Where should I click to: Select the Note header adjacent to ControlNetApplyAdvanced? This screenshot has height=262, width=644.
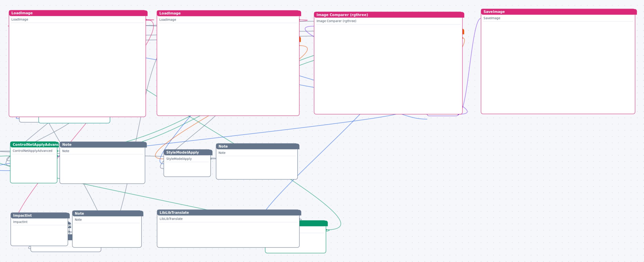click(103, 145)
